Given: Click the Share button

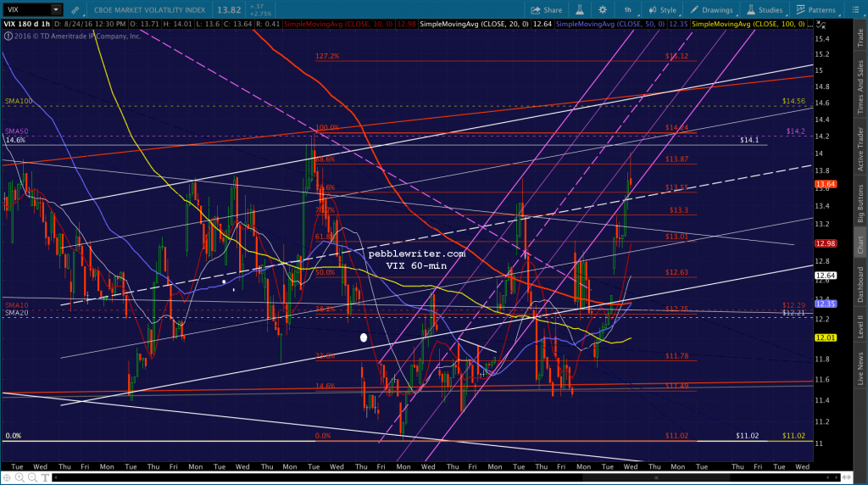Looking at the screenshot, I should point(547,10).
